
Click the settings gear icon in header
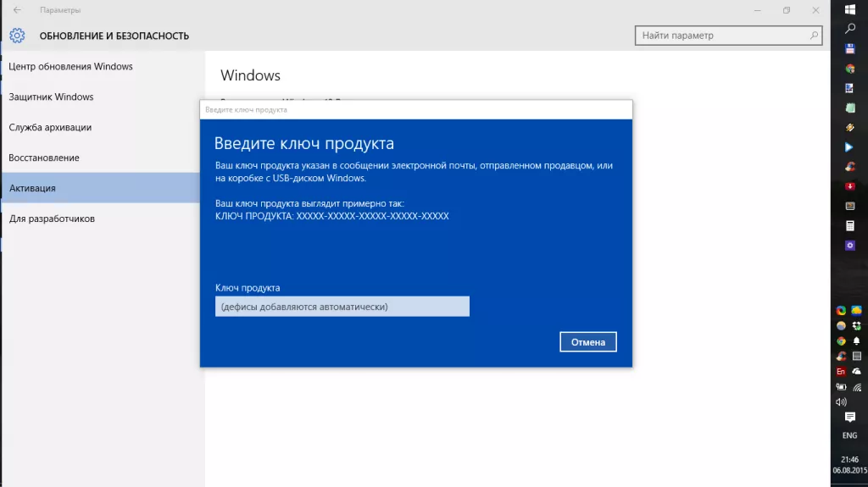(17, 36)
